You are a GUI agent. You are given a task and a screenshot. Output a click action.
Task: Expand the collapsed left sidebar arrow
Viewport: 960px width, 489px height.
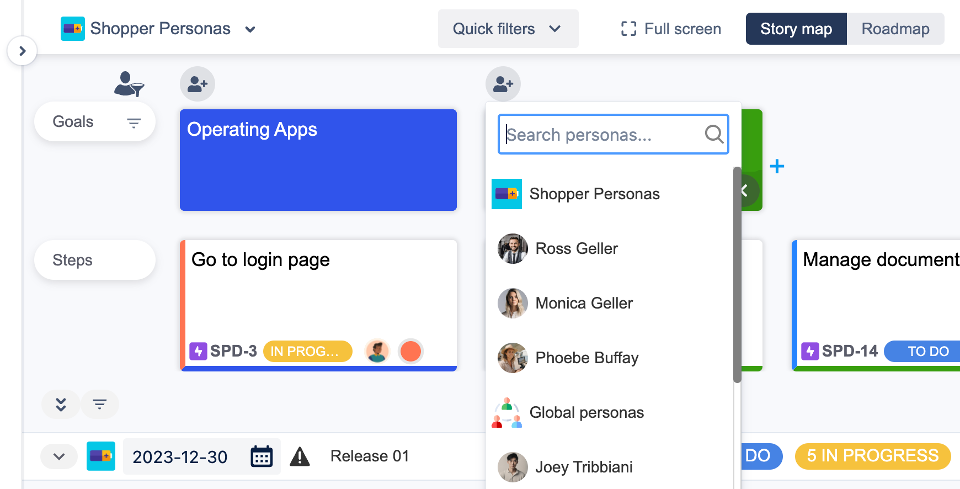pos(22,51)
